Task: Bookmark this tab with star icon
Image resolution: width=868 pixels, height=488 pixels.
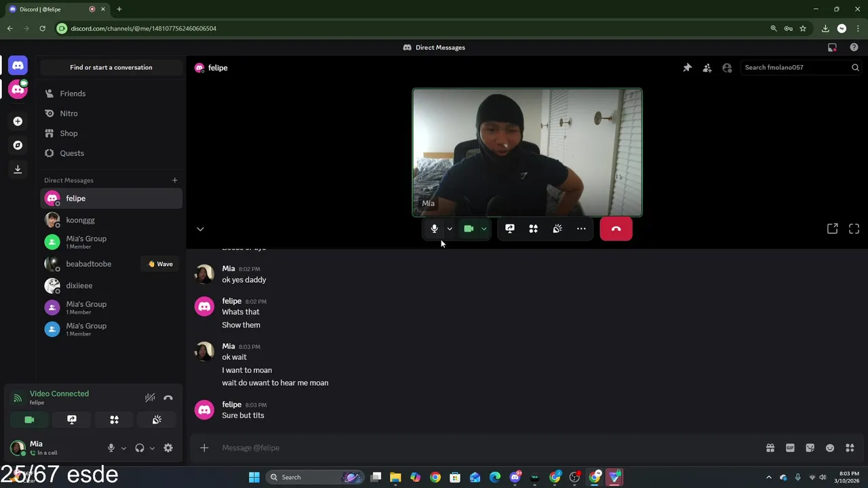Action: pyautogui.click(x=803, y=28)
